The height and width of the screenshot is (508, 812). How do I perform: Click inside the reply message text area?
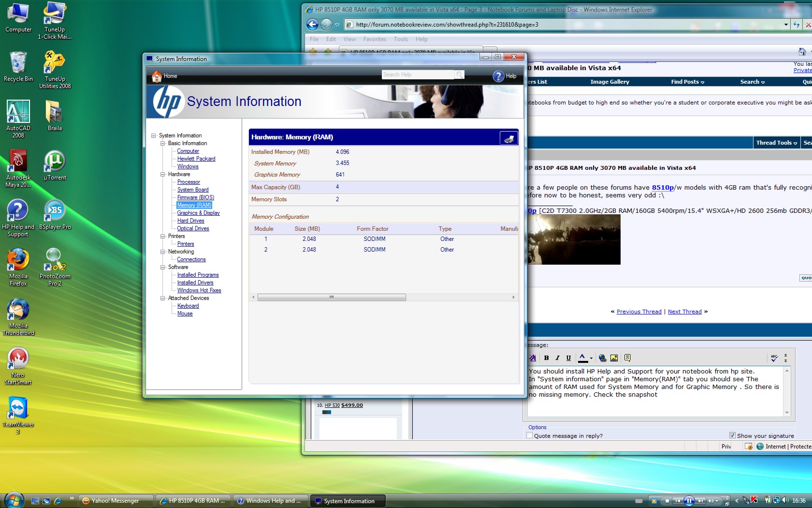(655, 391)
